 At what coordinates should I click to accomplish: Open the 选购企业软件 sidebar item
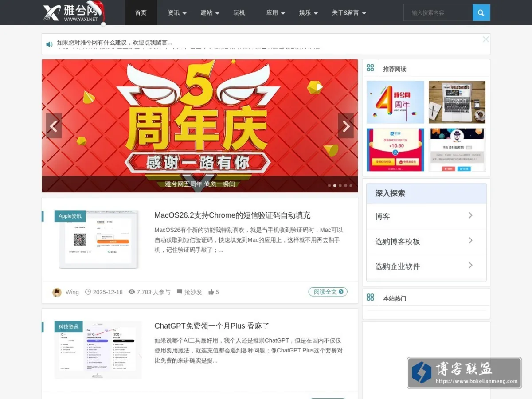(426, 266)
